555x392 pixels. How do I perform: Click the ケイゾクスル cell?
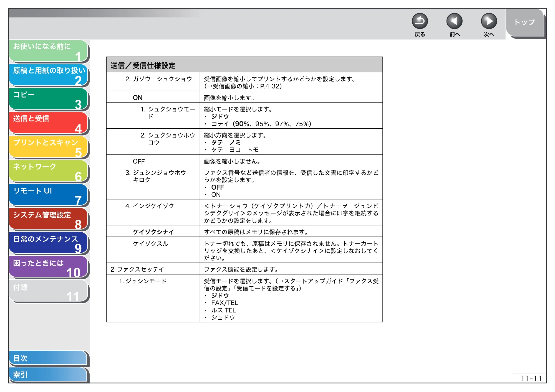(153, 250)
